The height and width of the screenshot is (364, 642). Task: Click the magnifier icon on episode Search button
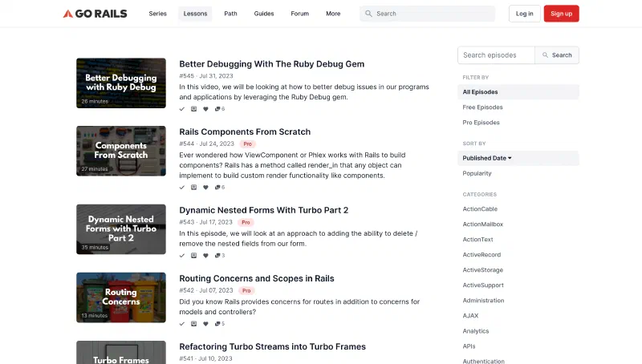pos(545,55)
